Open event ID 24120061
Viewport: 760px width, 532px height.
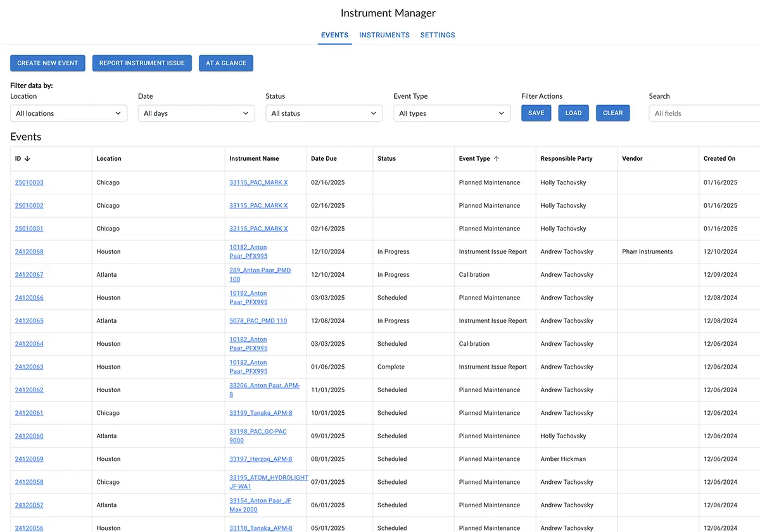[x=29, y=413]
